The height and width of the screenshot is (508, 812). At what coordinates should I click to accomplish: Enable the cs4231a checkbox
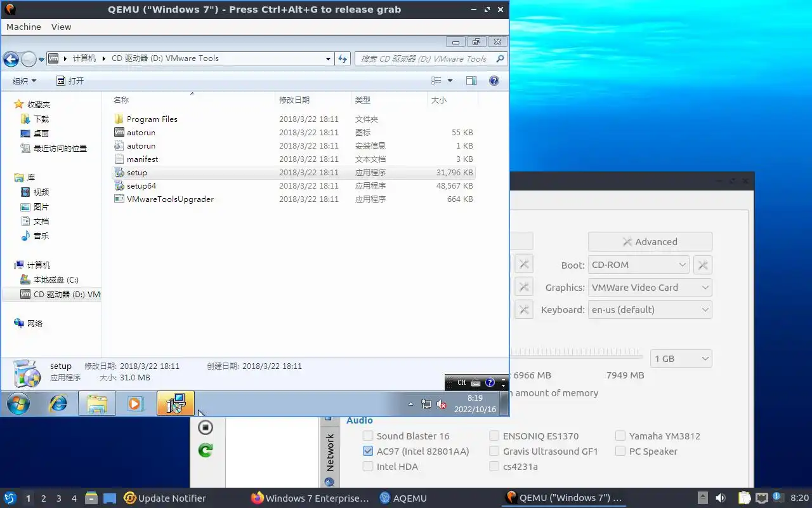494,466
